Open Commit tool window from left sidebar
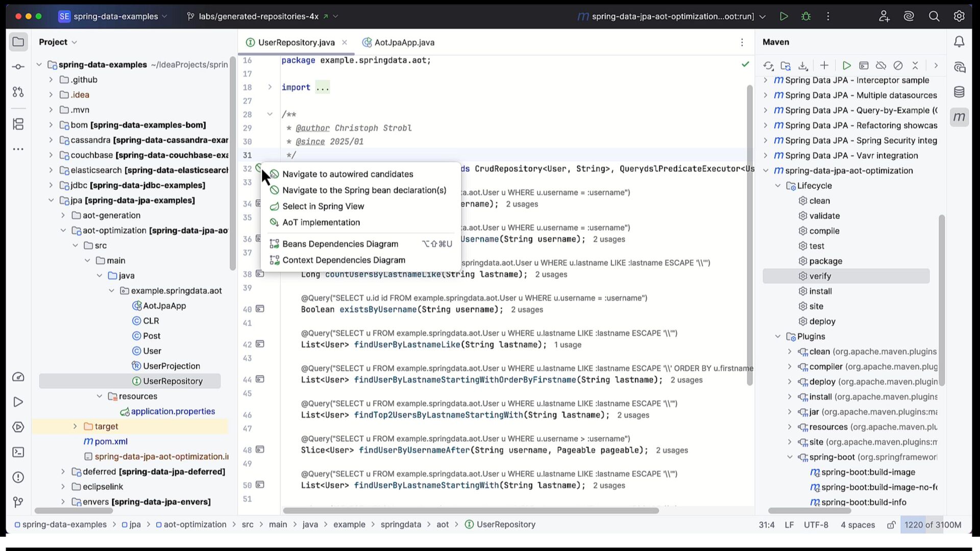Viewport: 980px width, 551px height. pyautogui.click(x=18, y=67)
